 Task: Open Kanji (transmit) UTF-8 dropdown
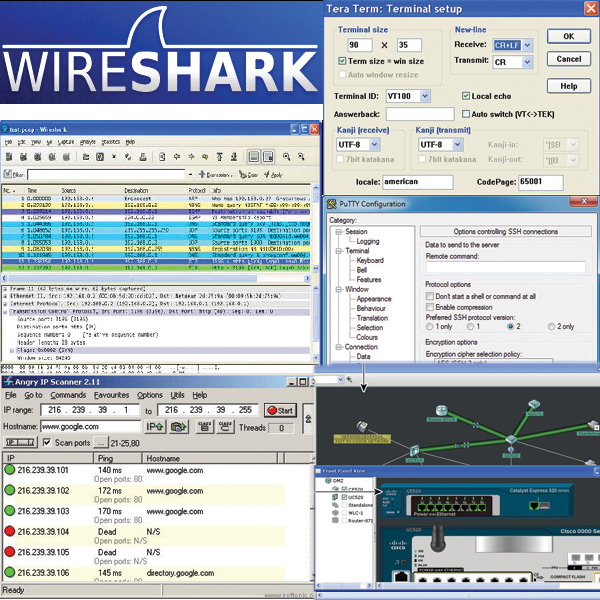tap(457, 145)
